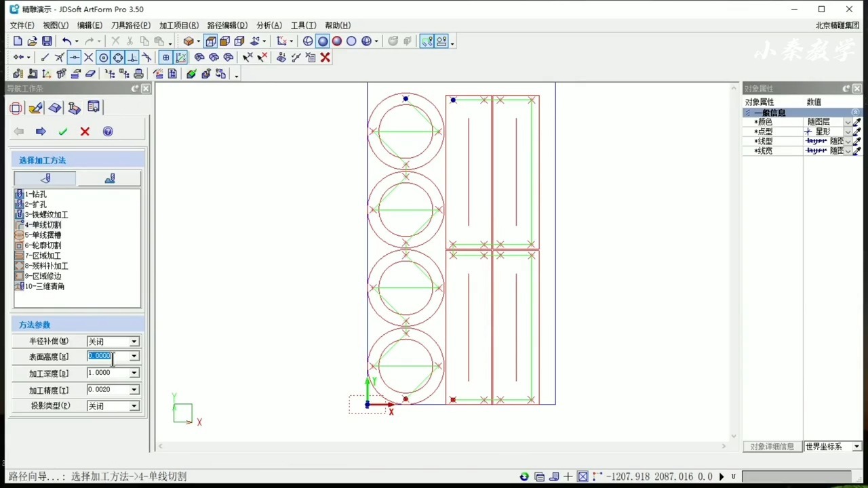The width and height of the screenshot is (868, 488).
Task: Open the 半径补偿 dropdown
Action: click(x=134, y=342)
